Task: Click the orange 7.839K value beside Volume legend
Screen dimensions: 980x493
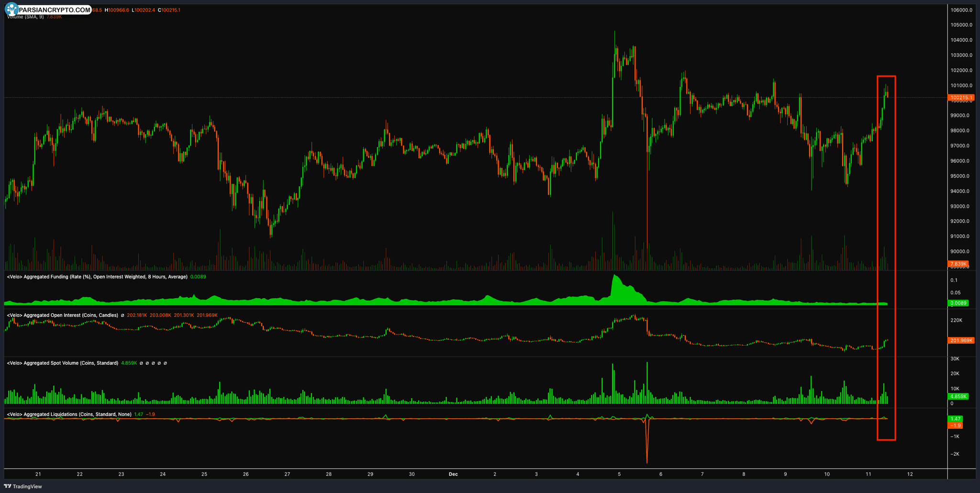Action: pos(54,17)
